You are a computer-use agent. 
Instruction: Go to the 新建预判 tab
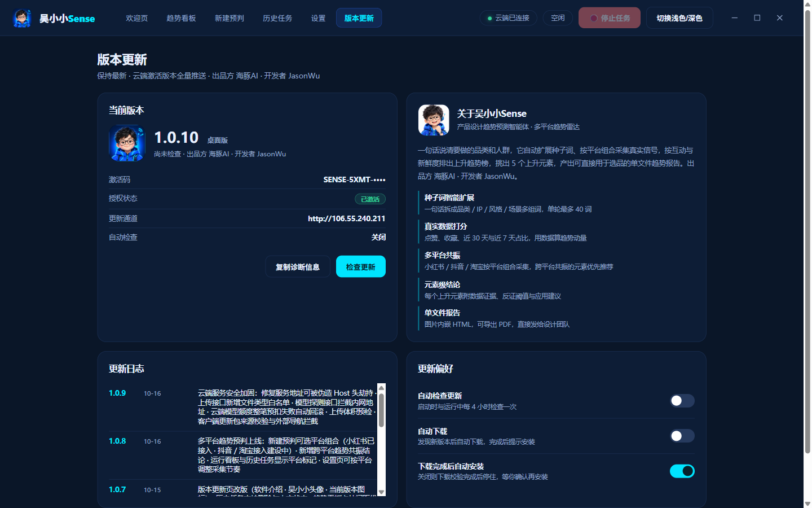point(230,18)
